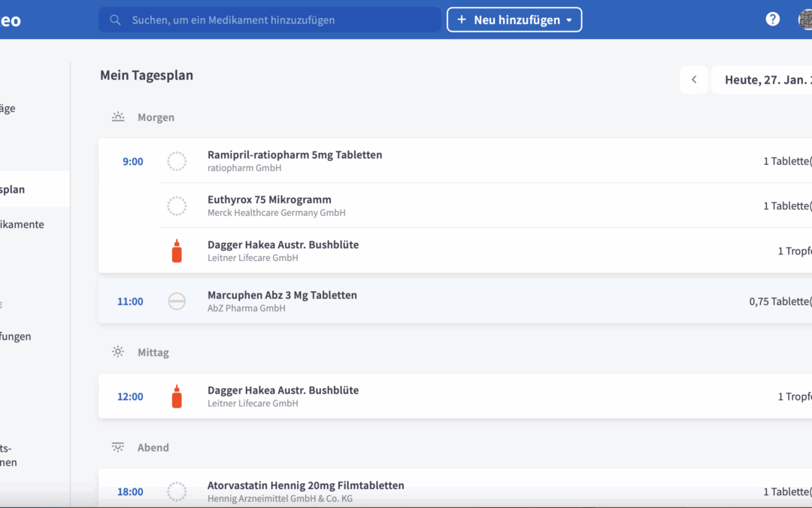Screen dimensions: 812x508
Task: Mark Euthyrox 75 Mikrogramm as taken
Action: pos(177,205)
